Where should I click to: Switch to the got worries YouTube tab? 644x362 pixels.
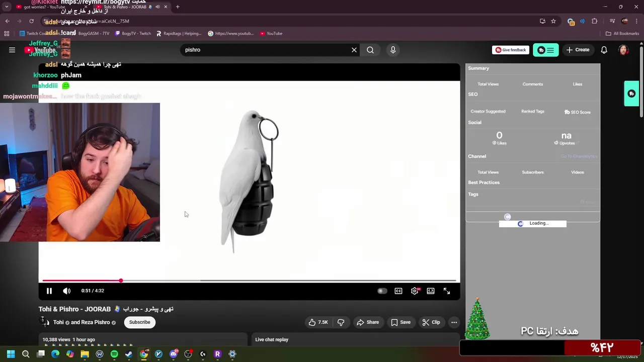(x=50, y=7)
